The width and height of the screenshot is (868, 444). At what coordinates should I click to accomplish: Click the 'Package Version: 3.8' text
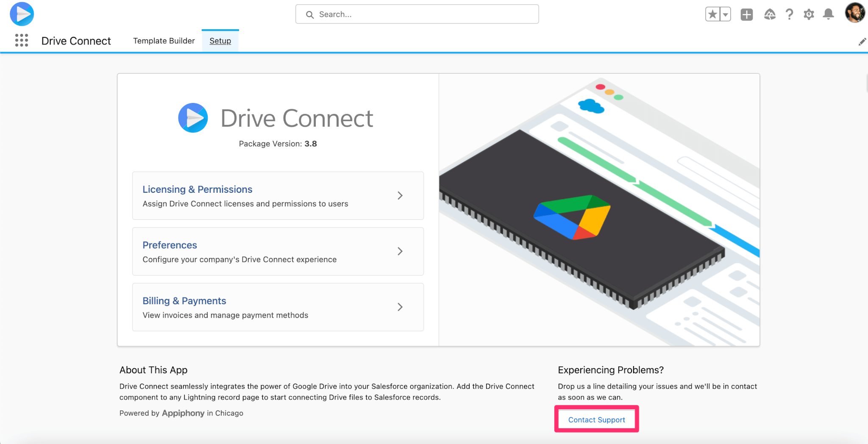tap(278, 144)
